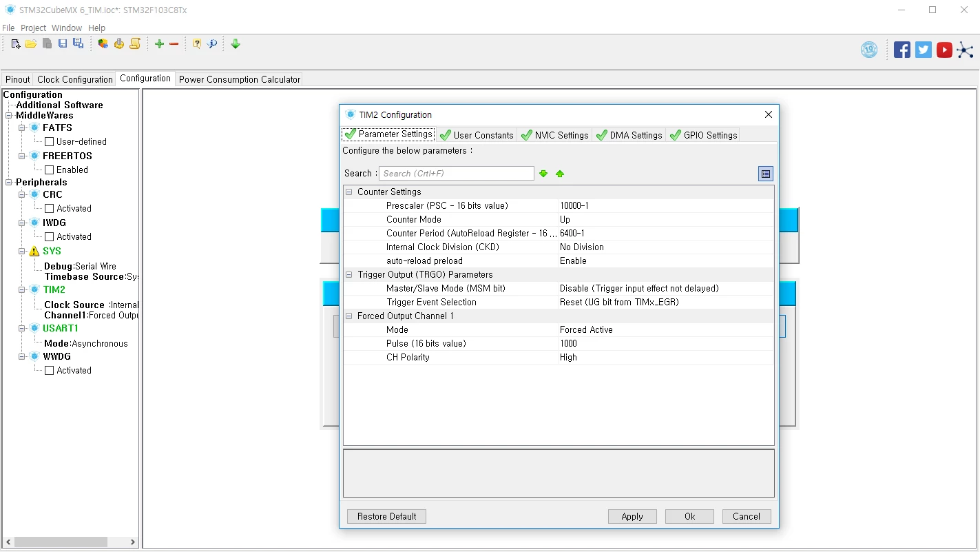Open the NVIC Settings tab
Screen dimensions: 980x552
[554, 135]
